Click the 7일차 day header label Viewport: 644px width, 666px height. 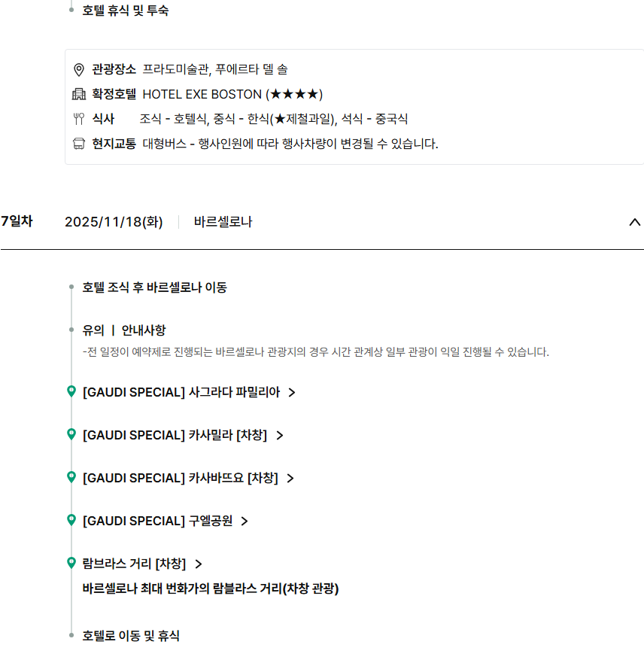(17, 221)
